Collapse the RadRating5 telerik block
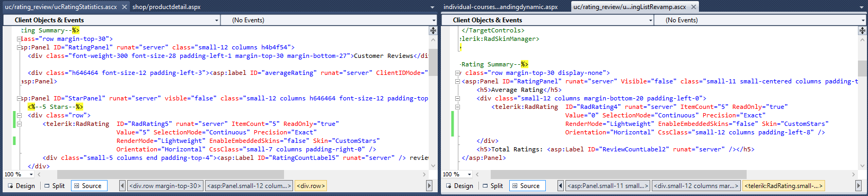868x196 pixels. click(19, 124)
